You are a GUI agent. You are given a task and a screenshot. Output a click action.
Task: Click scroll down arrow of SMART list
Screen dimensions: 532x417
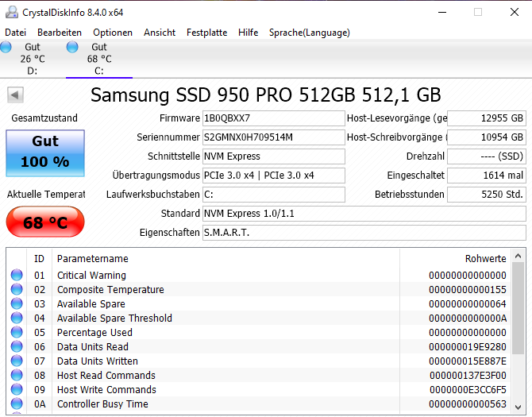[x=518, y=407]
